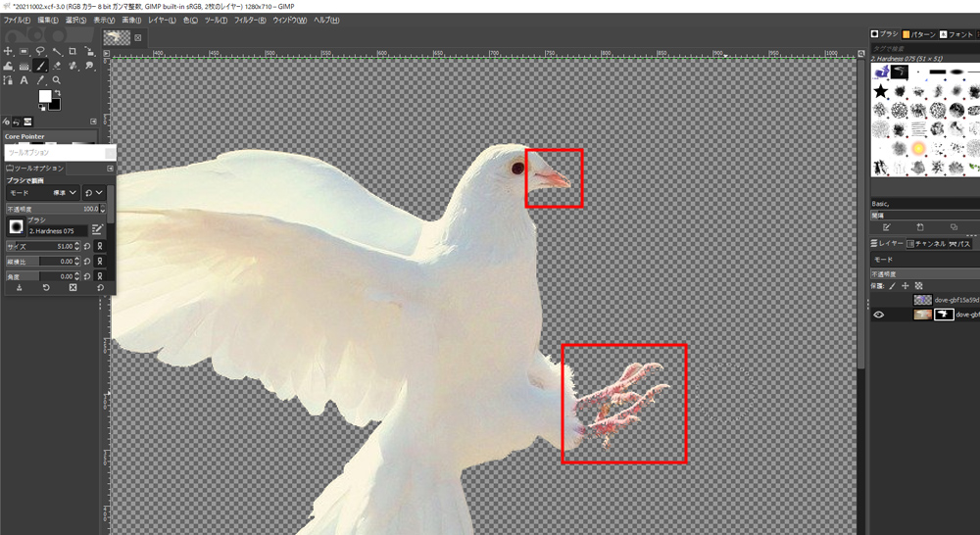Switch to the Images dock tab
The width and height of the screenshot is (980, 535).
tap(27, 122)
